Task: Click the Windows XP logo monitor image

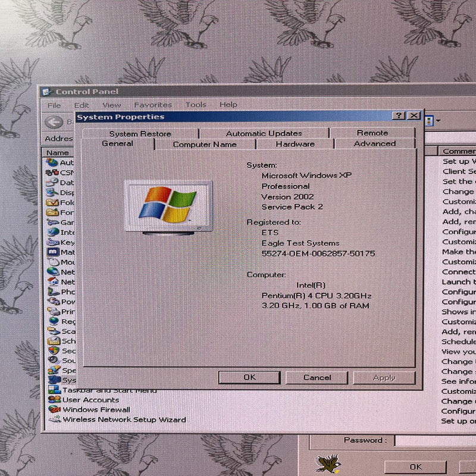Action: pyautogui.click(x=168, y=206)
